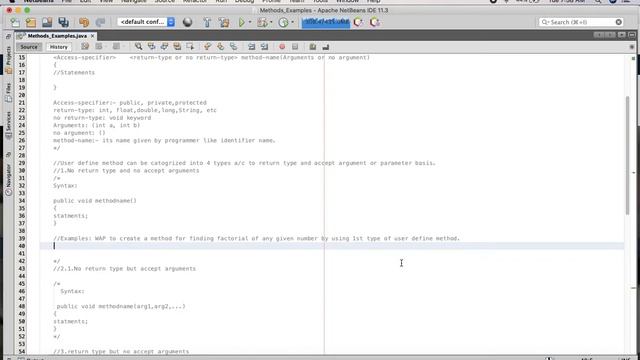Clear the search field with X button
640x360 pixels.
[x=619, y=22]
